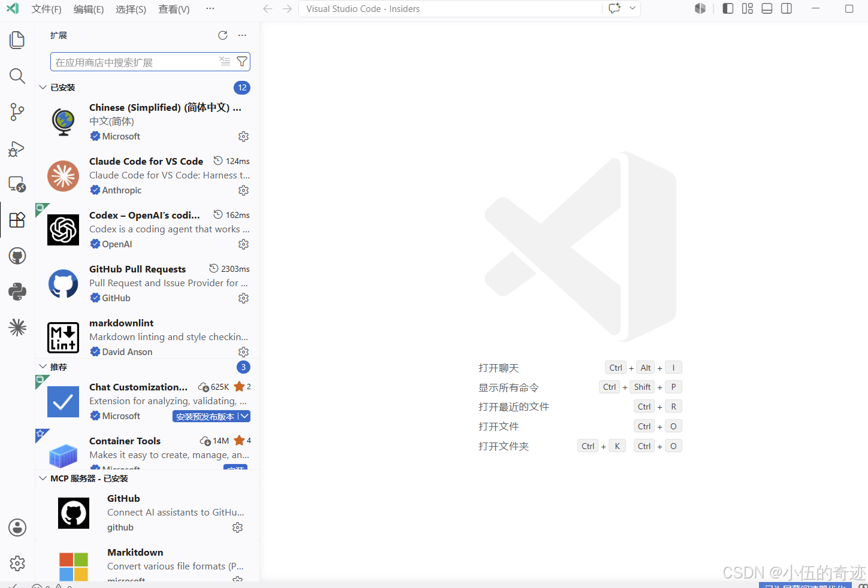Click the 显示所有命令 shortcut entry
Viewport: 868px width, 588px height.
509,387
